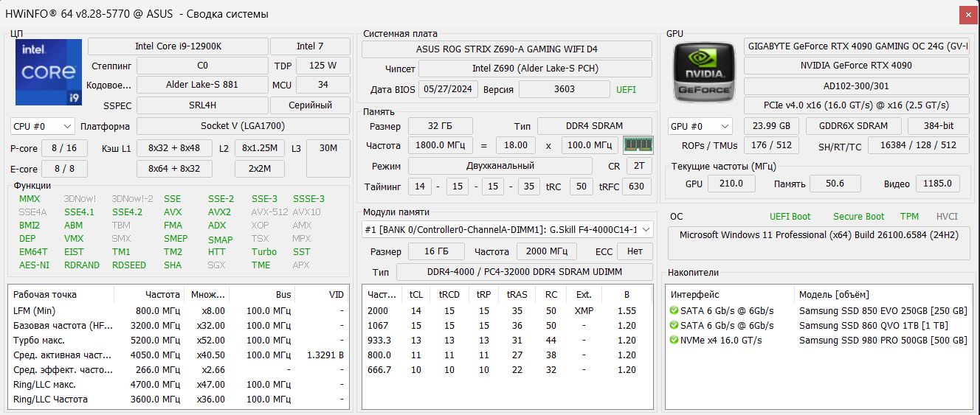Close the HWiNFO summary window
The image size is (980, 415).
click(967, 14)
